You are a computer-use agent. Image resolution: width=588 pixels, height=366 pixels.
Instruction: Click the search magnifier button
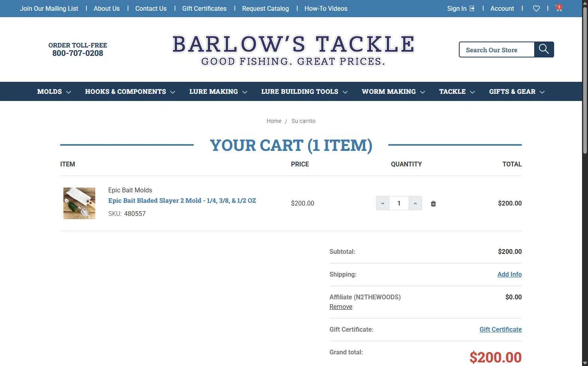click(544, 49)
